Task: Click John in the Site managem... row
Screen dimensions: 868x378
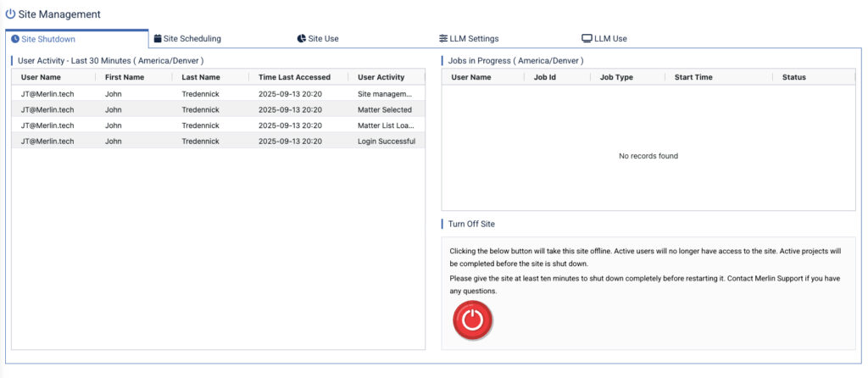Action: pos(113,93)
